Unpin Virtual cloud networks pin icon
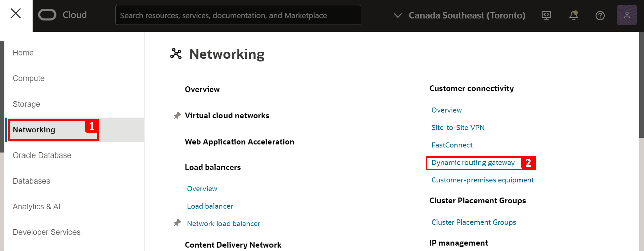Screen dimensions: 644x251 click(177, 116)
